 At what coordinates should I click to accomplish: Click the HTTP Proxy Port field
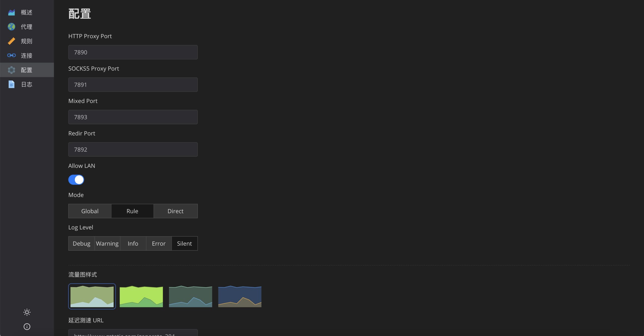tap(133, 52)
